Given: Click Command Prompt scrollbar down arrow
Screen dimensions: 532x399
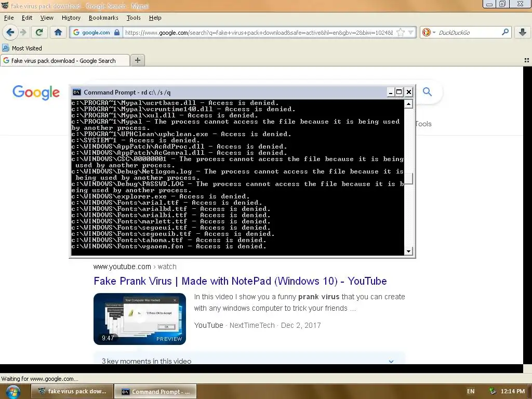Looking at the screenshot, I should click(x=408, y=251).
